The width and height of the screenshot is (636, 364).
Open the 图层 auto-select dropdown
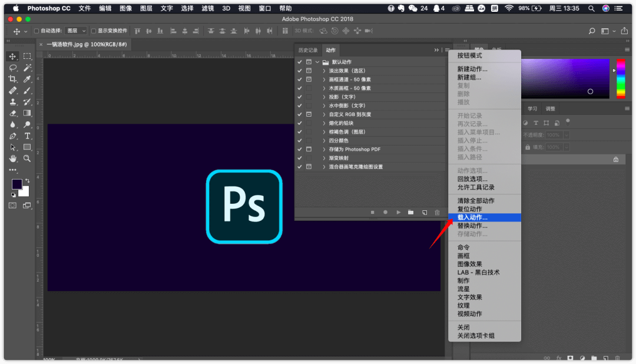click(x=76, y=31)
